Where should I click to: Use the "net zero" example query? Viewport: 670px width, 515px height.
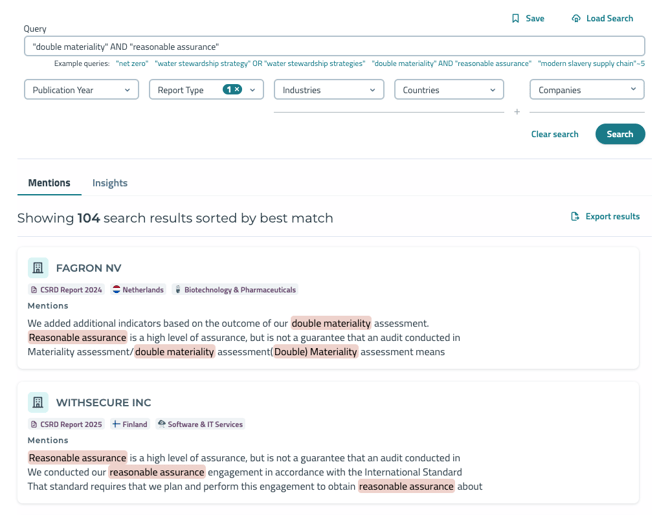point(132,63)
